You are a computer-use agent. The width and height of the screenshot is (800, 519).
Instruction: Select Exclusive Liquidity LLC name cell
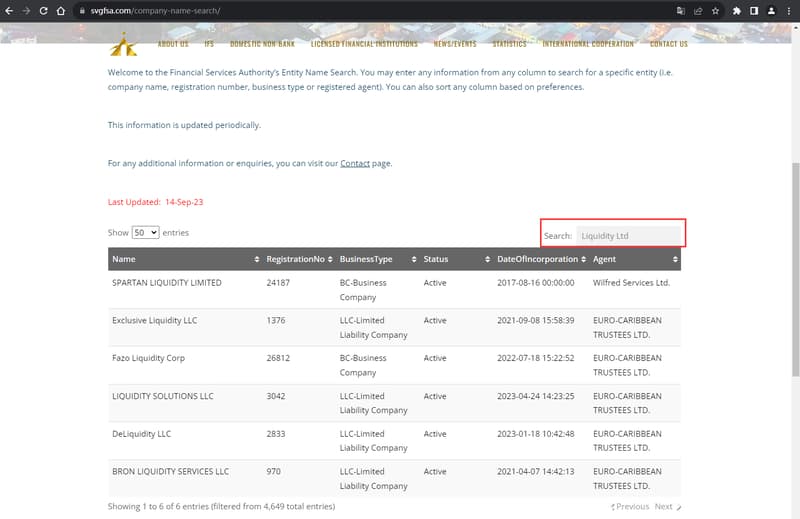click(x=155, y=320)
